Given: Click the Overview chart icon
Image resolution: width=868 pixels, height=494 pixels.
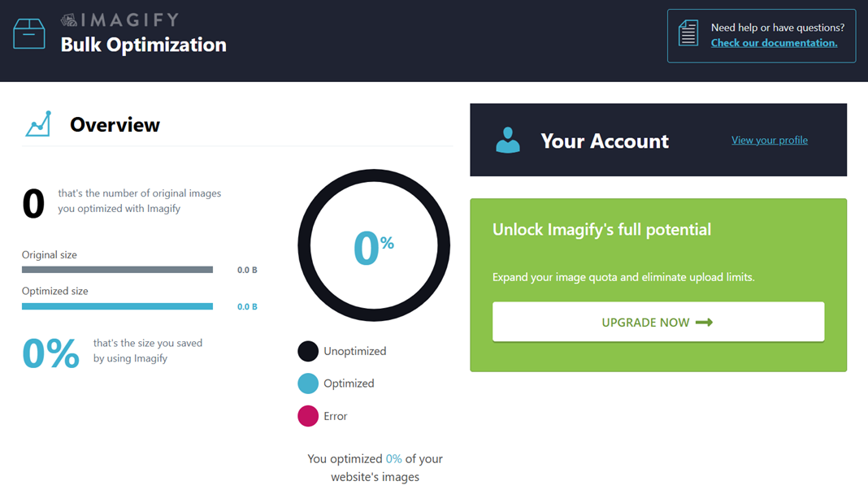Looking at the screenshot, I should click(x=38, y=124).
